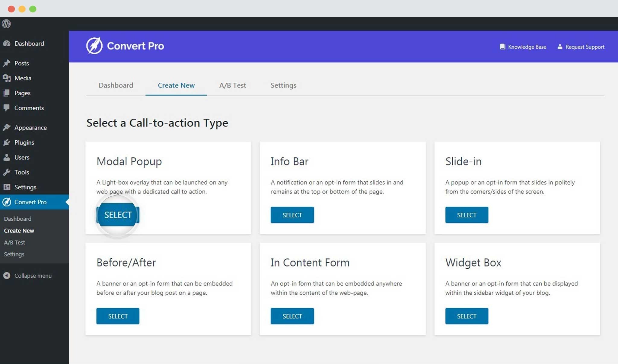Click the Select a Call-to-action Type heading

coord(157,123)
